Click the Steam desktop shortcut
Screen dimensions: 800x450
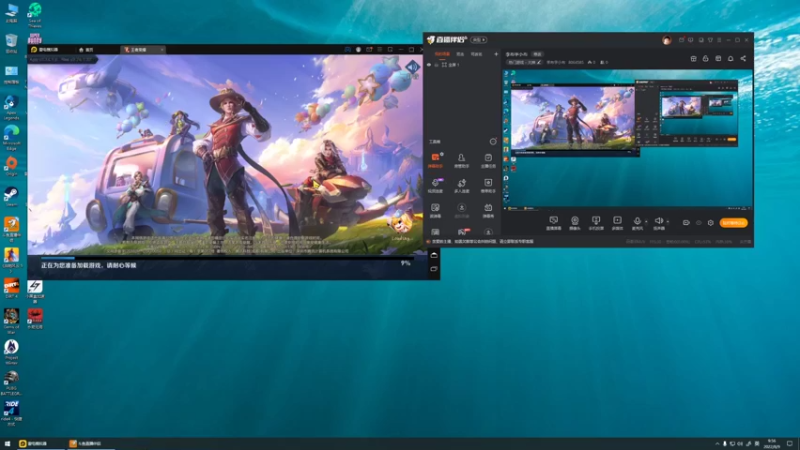11,196
